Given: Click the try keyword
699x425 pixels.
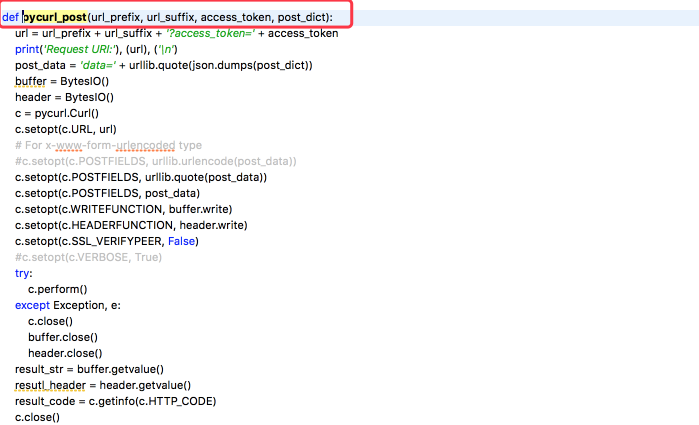Looking at the screenshot, I should coord(22,273).
